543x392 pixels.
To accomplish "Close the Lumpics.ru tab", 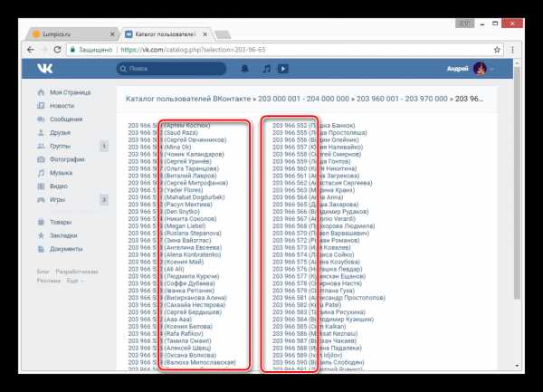I will pos(112,33).
